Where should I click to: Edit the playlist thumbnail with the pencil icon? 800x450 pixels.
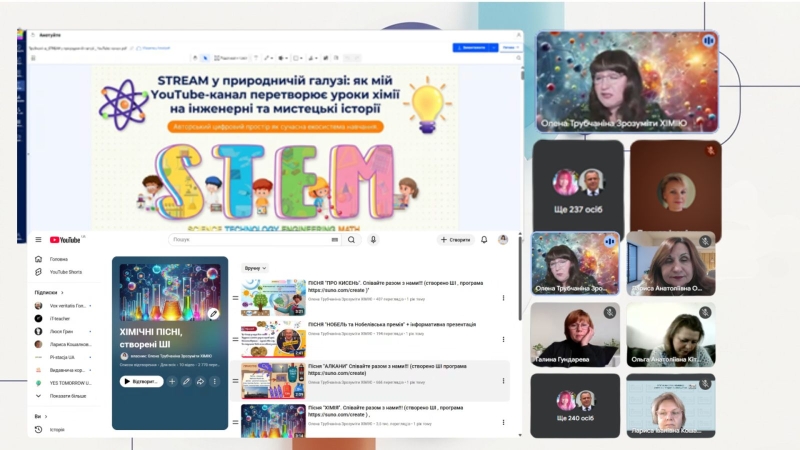(x=213, y=314)
